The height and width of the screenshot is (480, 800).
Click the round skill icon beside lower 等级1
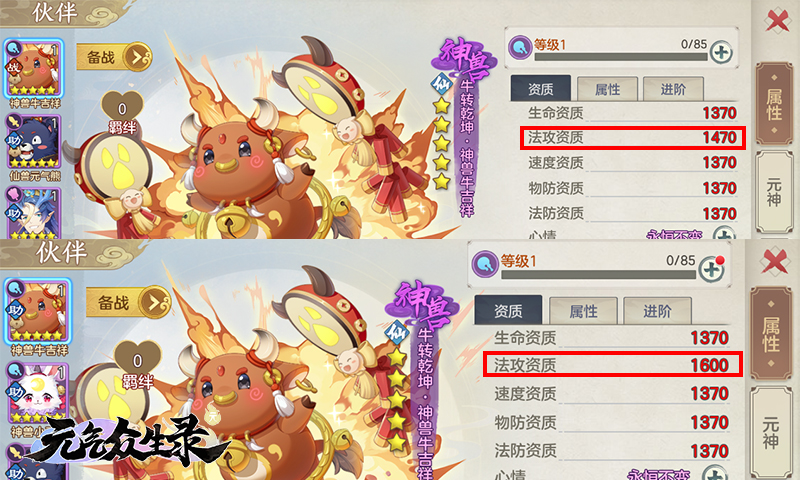(x=485, y=264)
